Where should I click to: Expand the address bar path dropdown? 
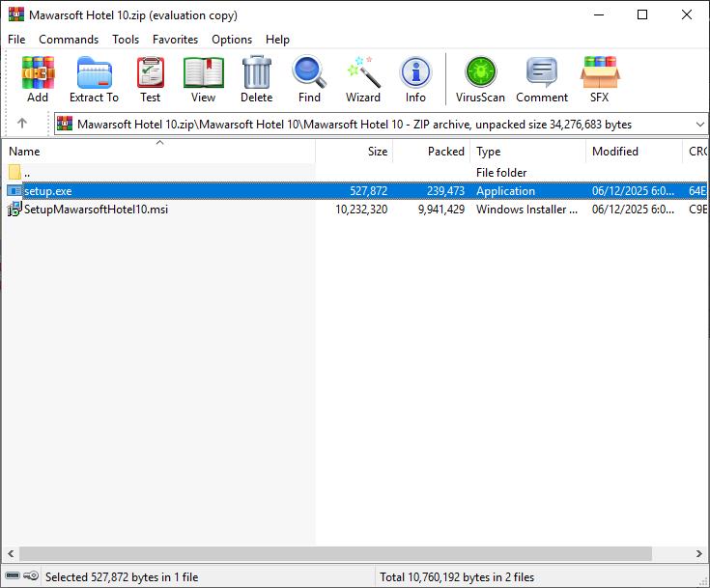[699, 124]
